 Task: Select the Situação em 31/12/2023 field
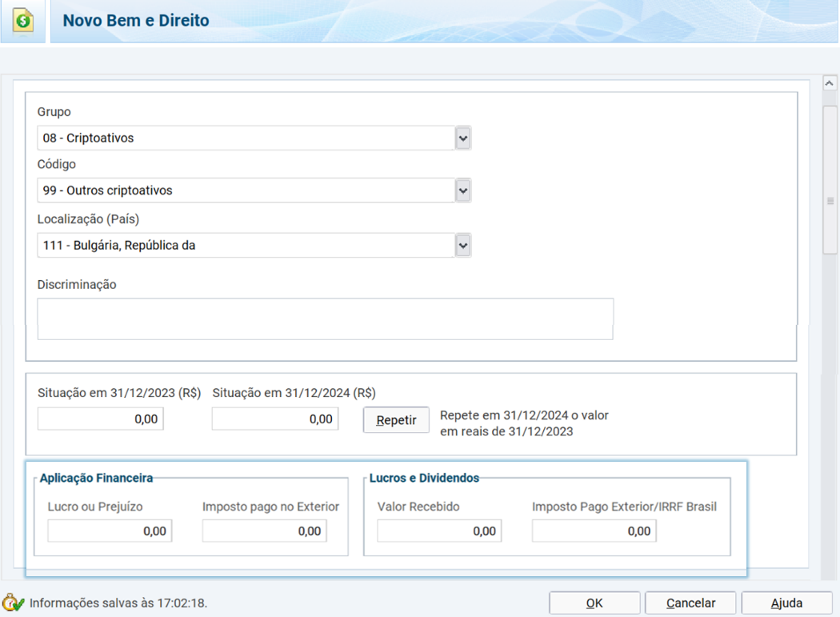(101, 419)
